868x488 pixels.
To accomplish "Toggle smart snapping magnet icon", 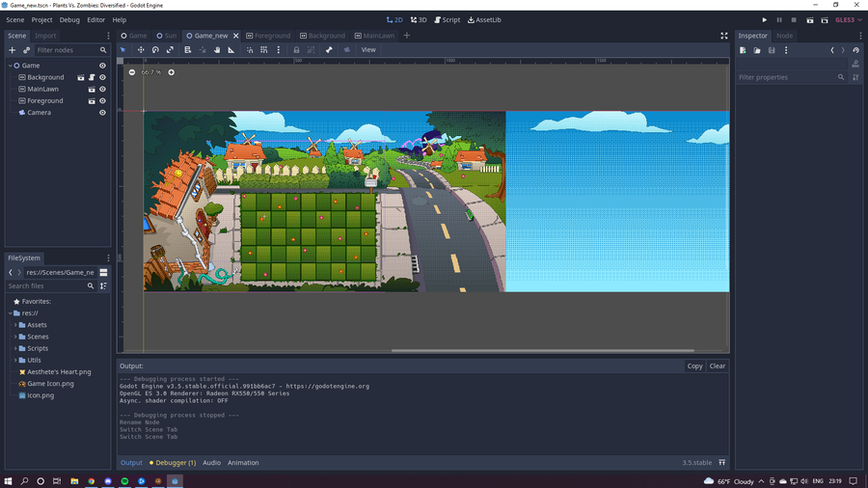I will pos(250,50).
